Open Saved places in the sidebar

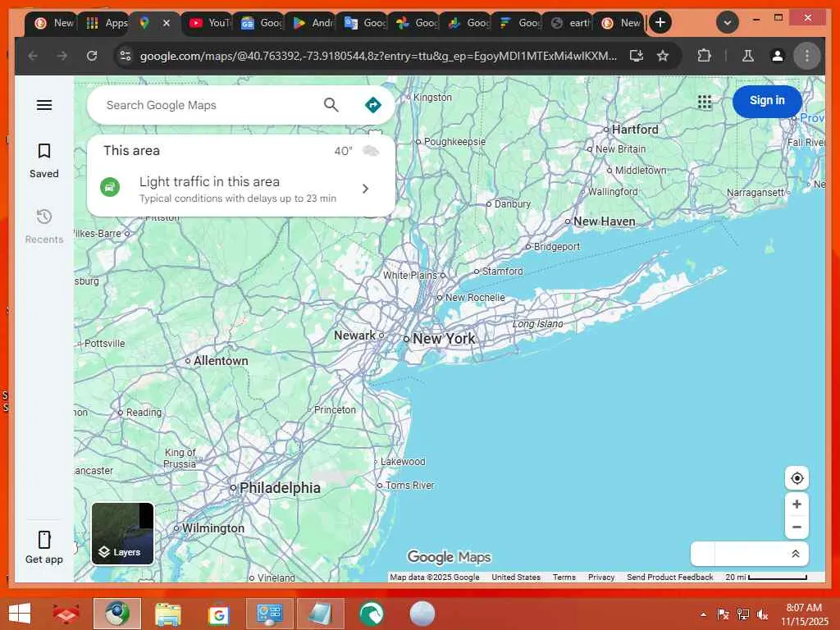[x=44, y=161]
